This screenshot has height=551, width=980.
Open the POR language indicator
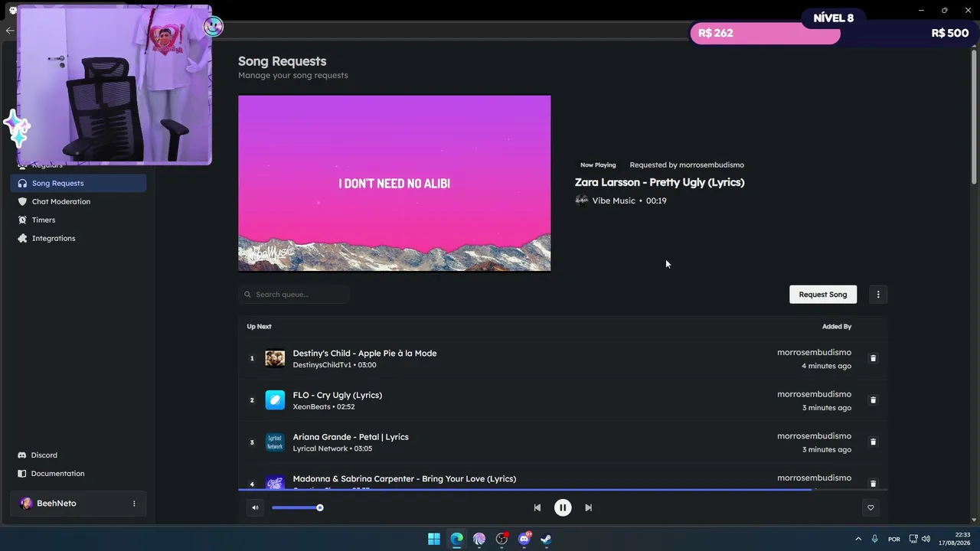click(894, 539)
